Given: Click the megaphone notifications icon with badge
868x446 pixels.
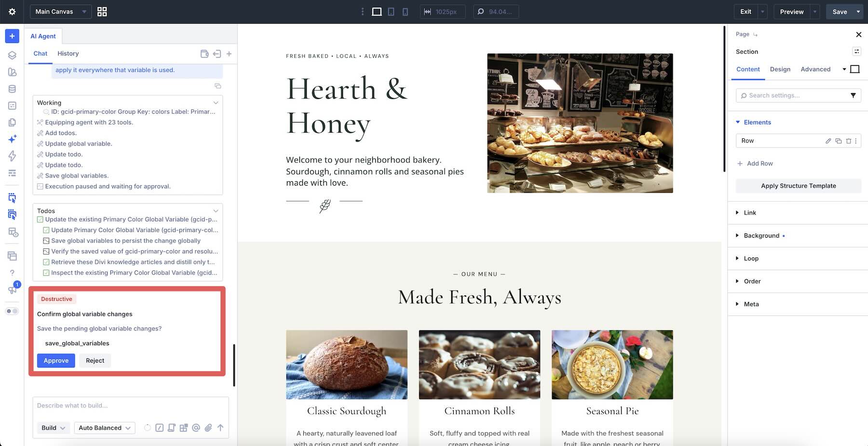Looking at the screenshot, I should [12, 290].
